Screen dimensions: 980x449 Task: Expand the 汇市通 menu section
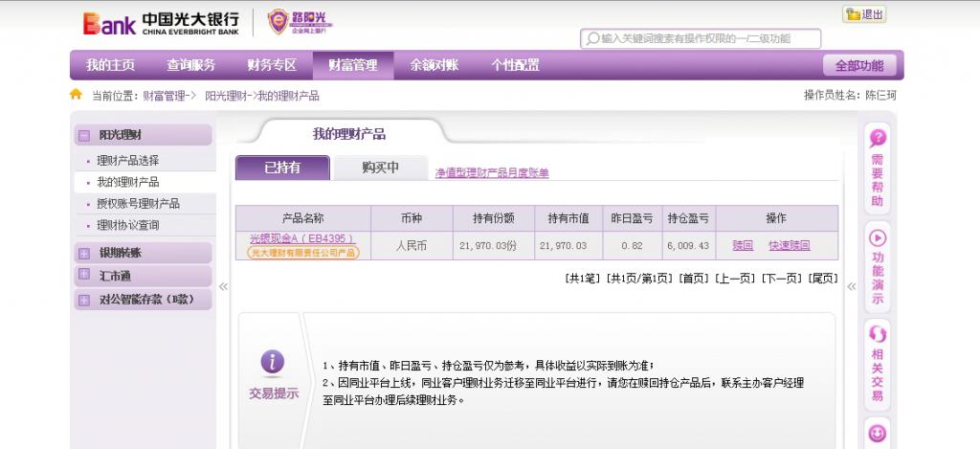tap(84, 276)
